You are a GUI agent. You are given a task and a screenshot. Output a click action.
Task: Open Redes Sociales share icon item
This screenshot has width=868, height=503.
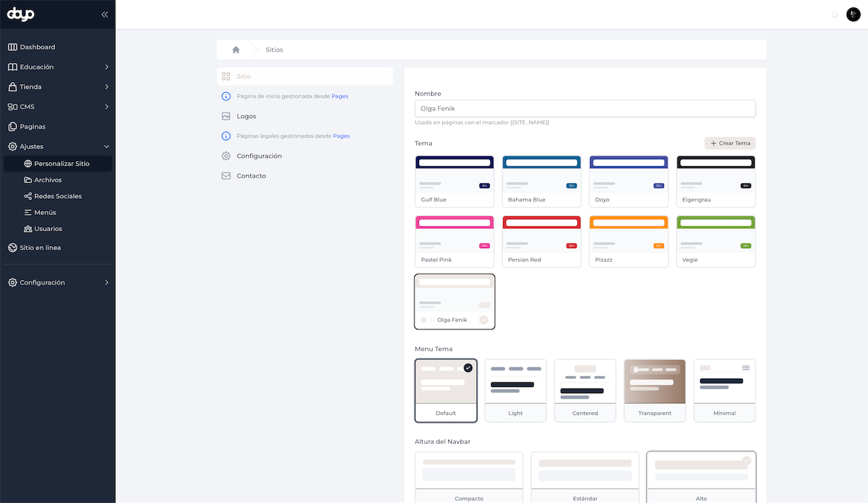[28, 197]
